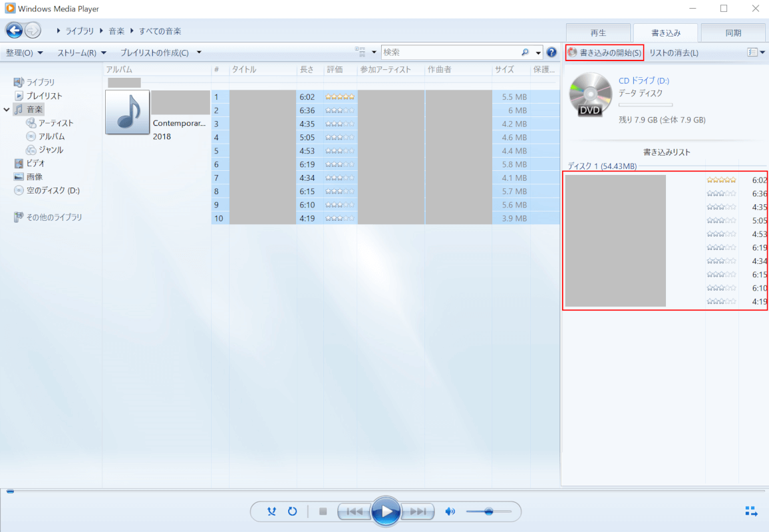Stop playback
769x532 pixels.
pyautogui.click(x=323, y=511)
